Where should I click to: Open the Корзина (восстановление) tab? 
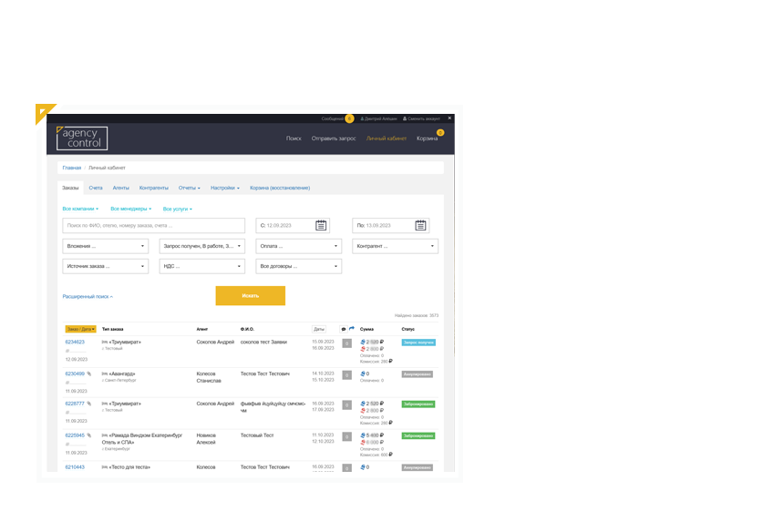280,188
